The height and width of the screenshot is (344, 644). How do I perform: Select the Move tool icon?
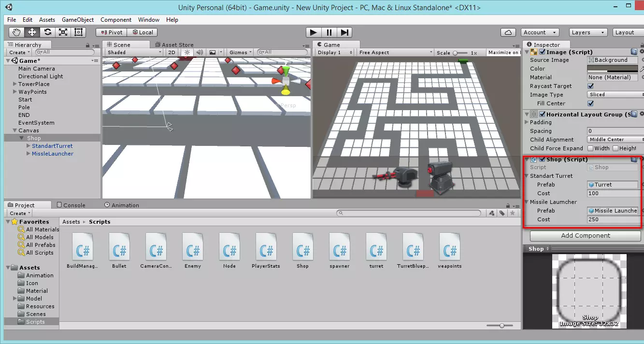click(32, 32)
